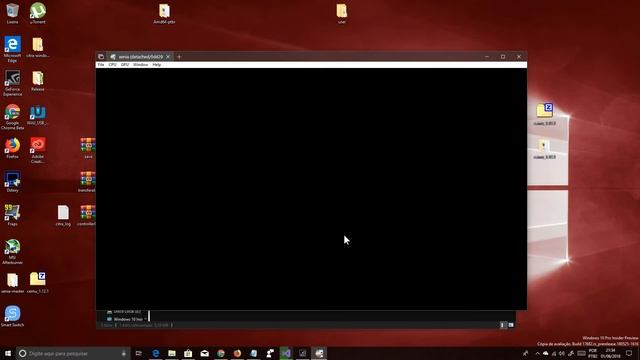Open the xenia-master folder
This screenshot has height=360, width=640.
point(12,283)
